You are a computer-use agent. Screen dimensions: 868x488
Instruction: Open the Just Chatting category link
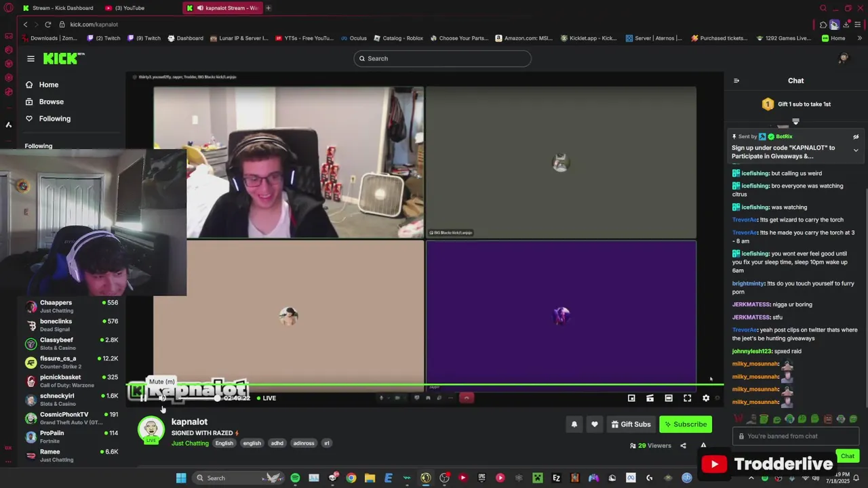(x=190, y=443)
